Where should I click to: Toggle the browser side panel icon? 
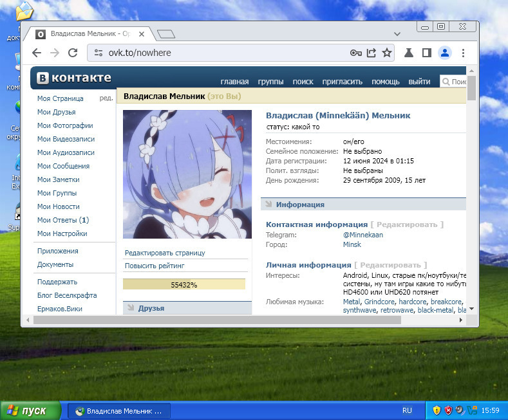tap(427, 53)
